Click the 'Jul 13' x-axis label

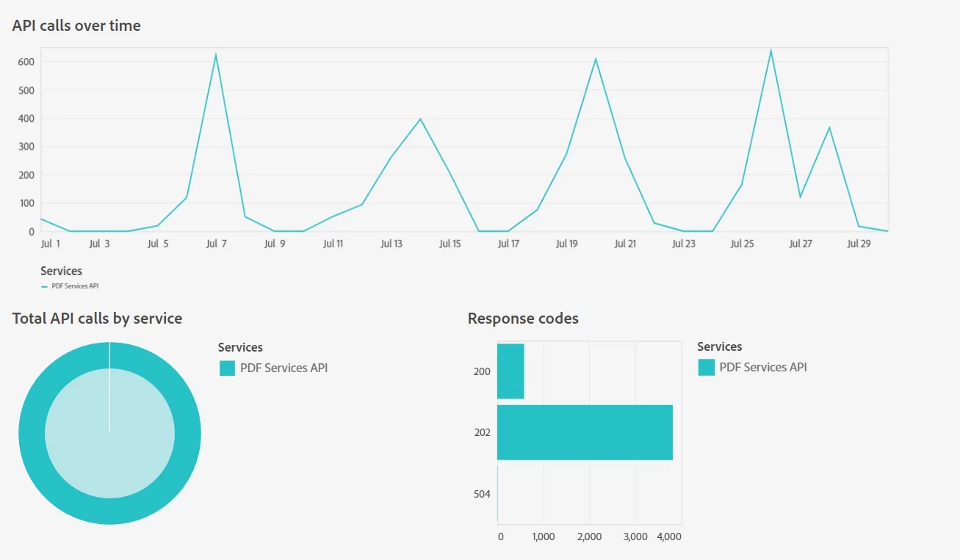[391, 244]
